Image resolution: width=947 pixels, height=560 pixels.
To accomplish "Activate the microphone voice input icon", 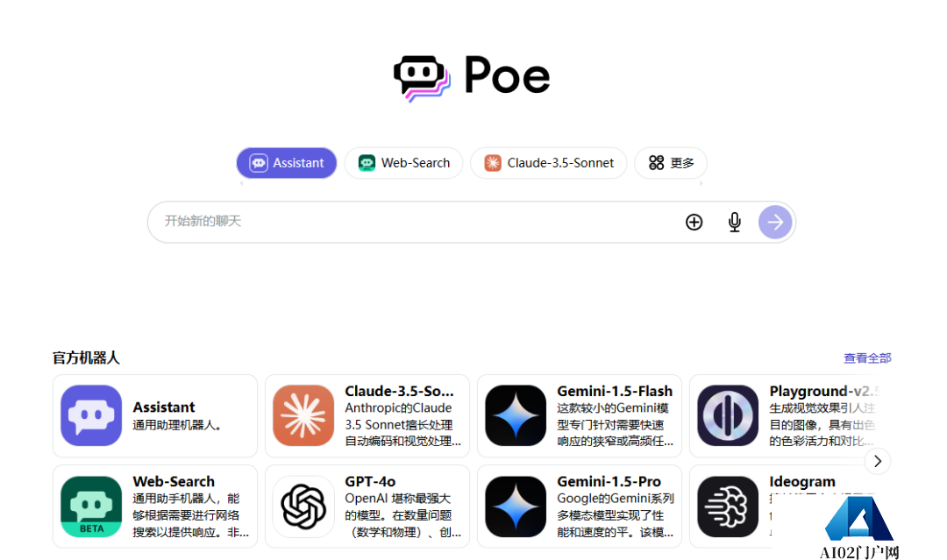I will tap(735, 222).
